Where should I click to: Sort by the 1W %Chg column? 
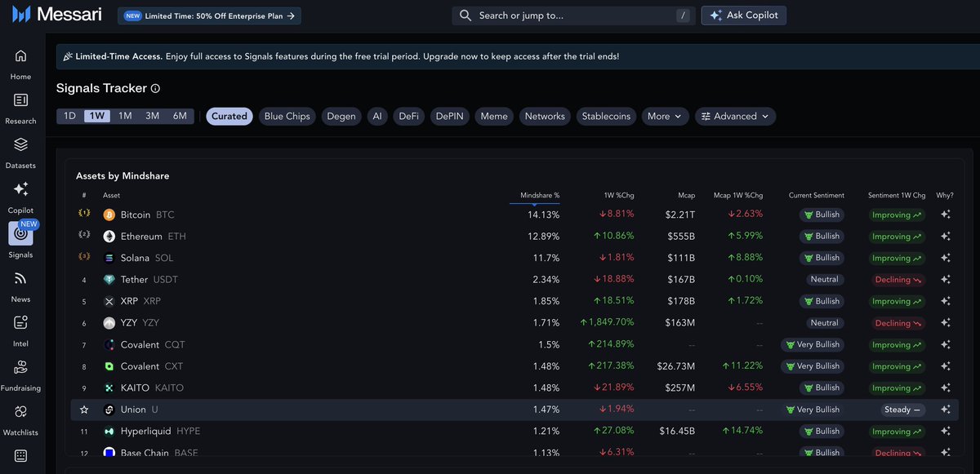coord(619,196)
